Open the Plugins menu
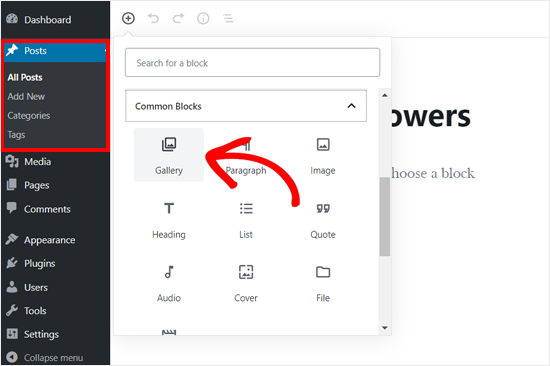 click(55, 264)
